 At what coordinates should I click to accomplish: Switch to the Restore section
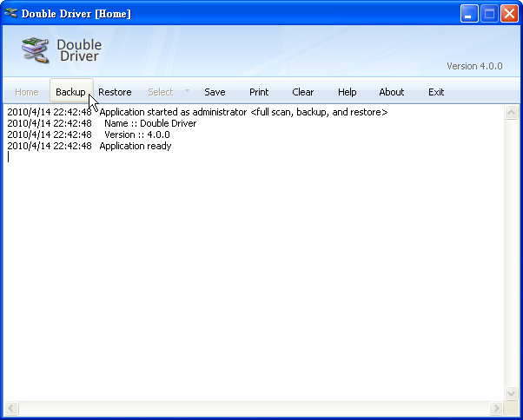click(115, 92)
